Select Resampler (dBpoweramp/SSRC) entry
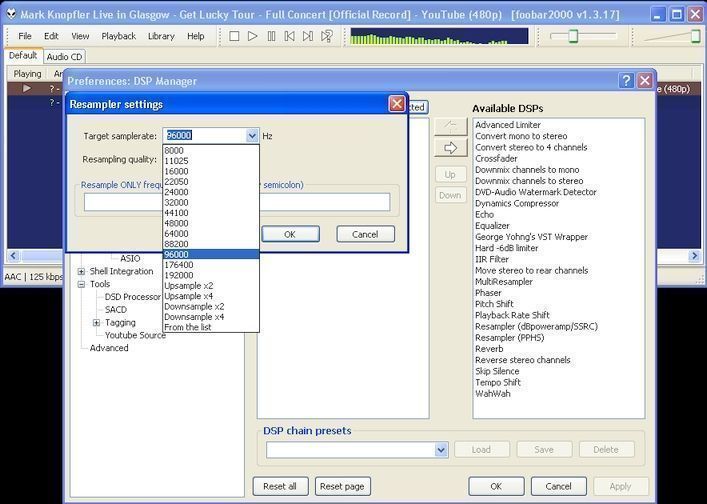Screen dimensions: 707x504 536,326
